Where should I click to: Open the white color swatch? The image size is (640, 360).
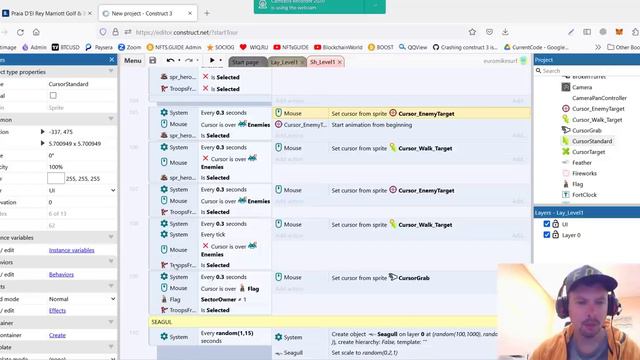click(x=56, y=178)
